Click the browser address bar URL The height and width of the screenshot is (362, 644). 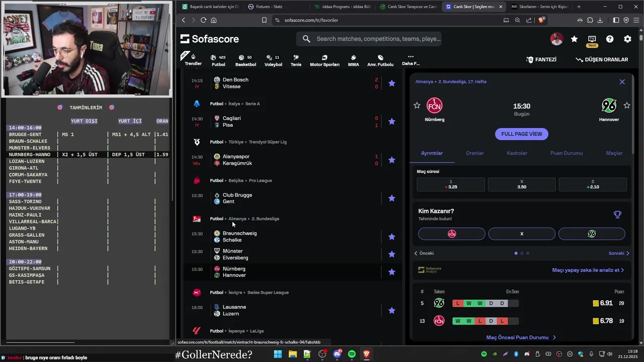pos(311,20)
